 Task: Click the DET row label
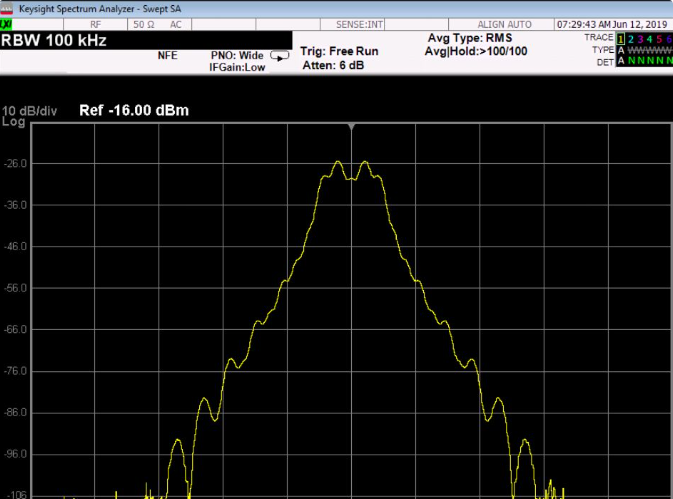coord(605,63)
